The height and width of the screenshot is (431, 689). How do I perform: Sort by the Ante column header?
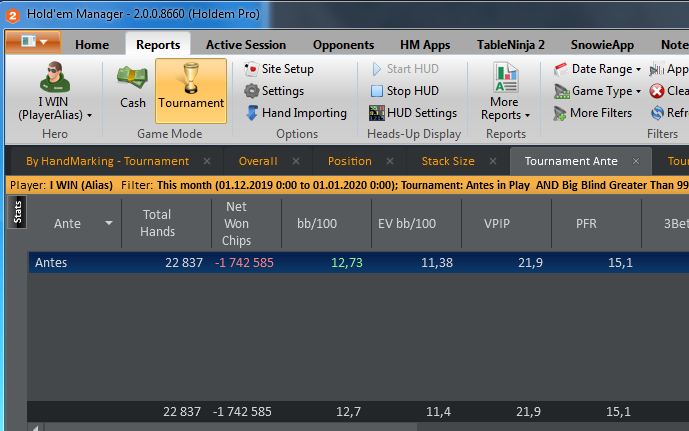tap(67, 224)
